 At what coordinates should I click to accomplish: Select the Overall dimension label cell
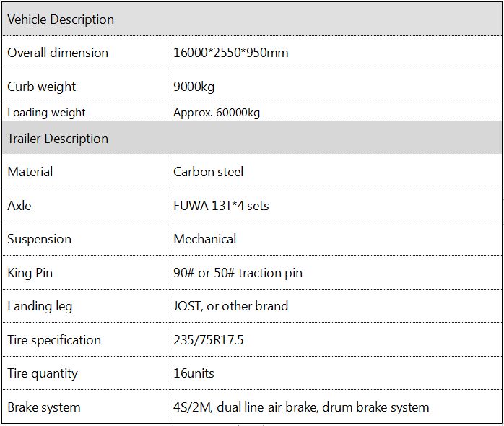tap(85, 53)
